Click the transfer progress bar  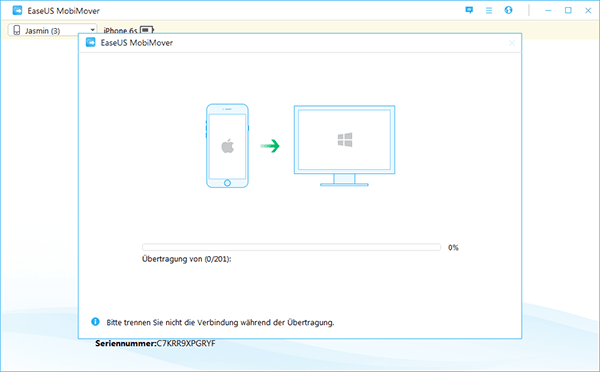tap(291, 247)
